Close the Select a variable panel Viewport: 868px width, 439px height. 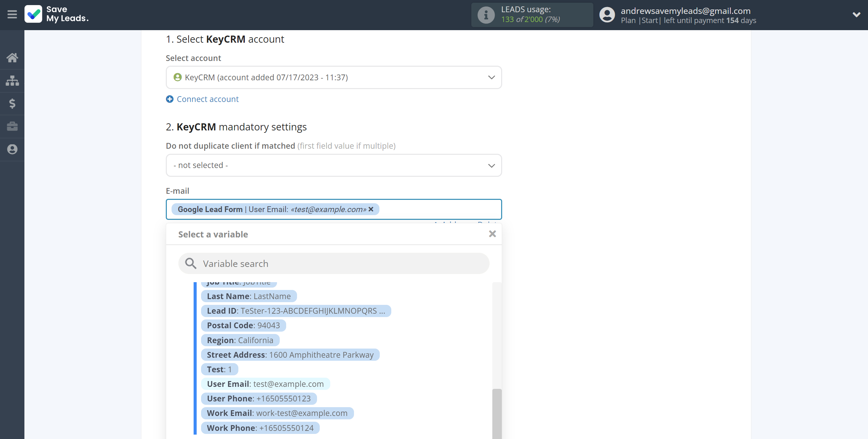pyautogui.click(x=492, y=234)
